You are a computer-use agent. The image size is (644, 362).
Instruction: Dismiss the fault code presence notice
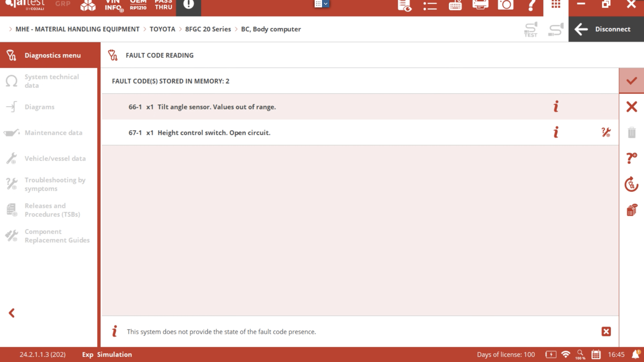pos(606,331)
